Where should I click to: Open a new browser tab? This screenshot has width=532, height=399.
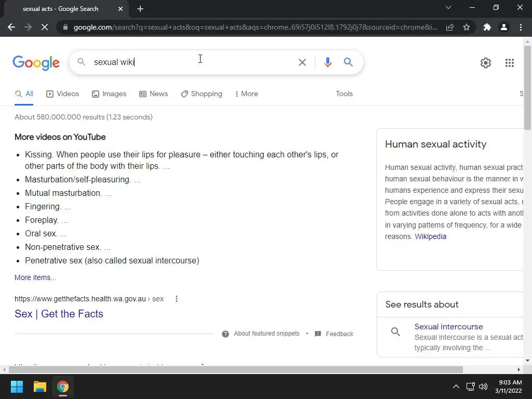tap(140, 9)
